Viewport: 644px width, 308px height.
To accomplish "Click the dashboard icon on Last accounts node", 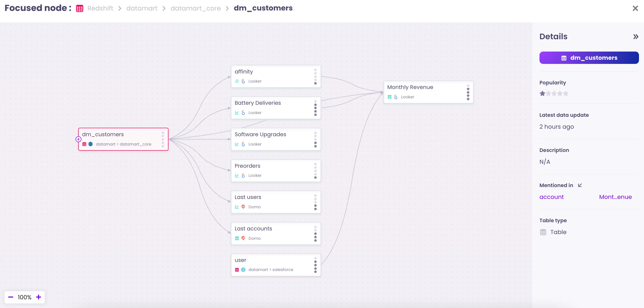I will [x=237, y=238].
